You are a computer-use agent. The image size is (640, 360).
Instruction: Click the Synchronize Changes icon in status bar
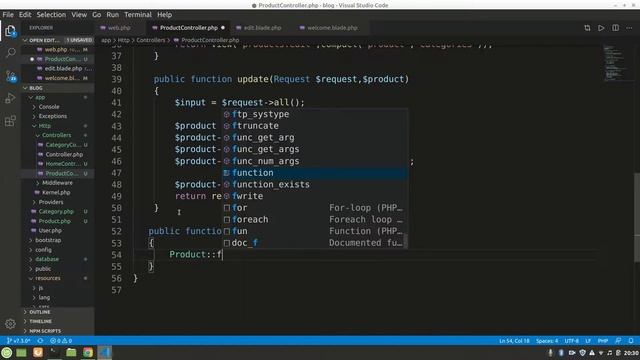tap(40, 340)
